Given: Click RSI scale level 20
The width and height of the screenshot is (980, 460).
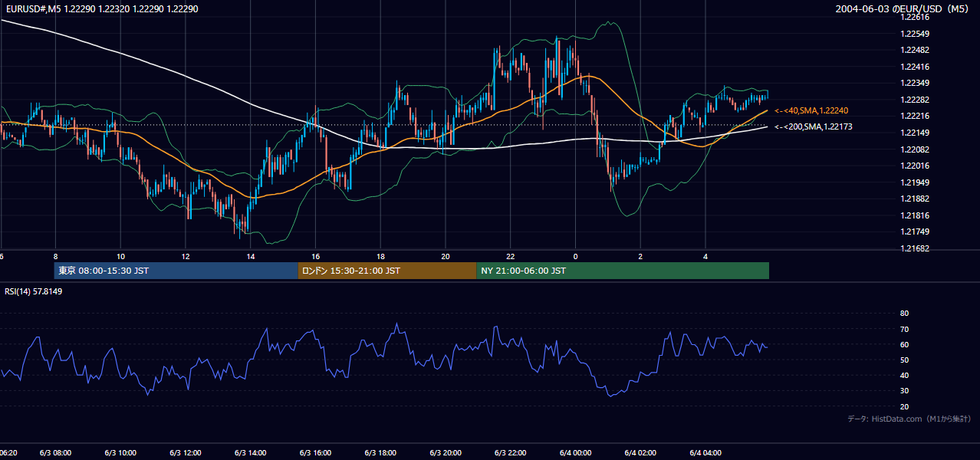Looking at the screenshot, I should coord(904,406).
